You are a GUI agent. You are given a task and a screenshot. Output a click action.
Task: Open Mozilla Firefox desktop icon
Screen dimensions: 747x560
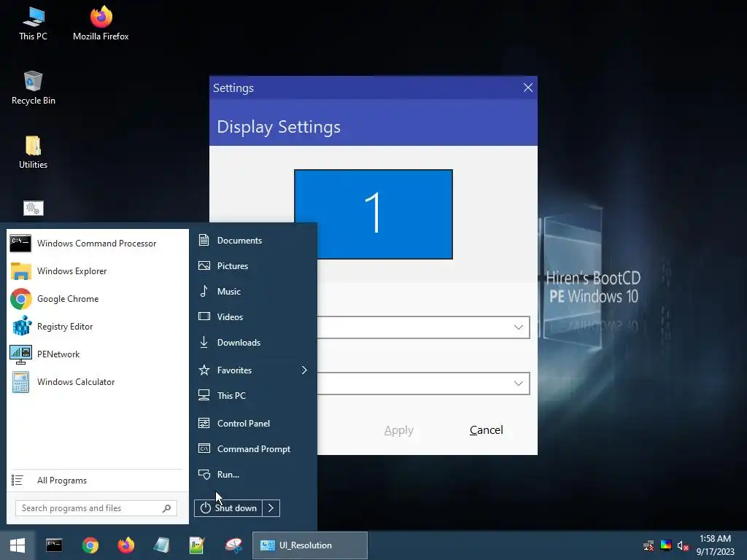tap(101, 23)
